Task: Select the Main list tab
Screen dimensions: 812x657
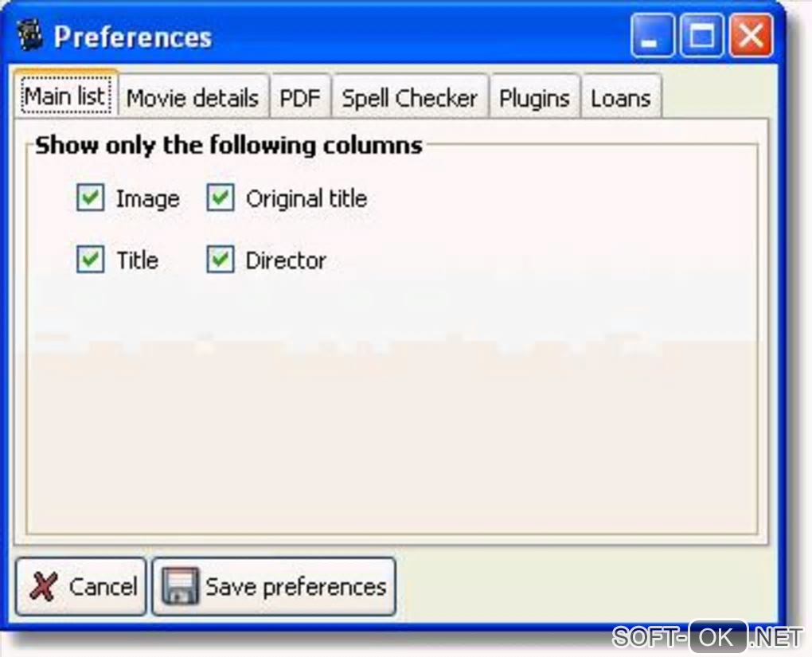Action: pyautogui.click(x=65, y=97)
